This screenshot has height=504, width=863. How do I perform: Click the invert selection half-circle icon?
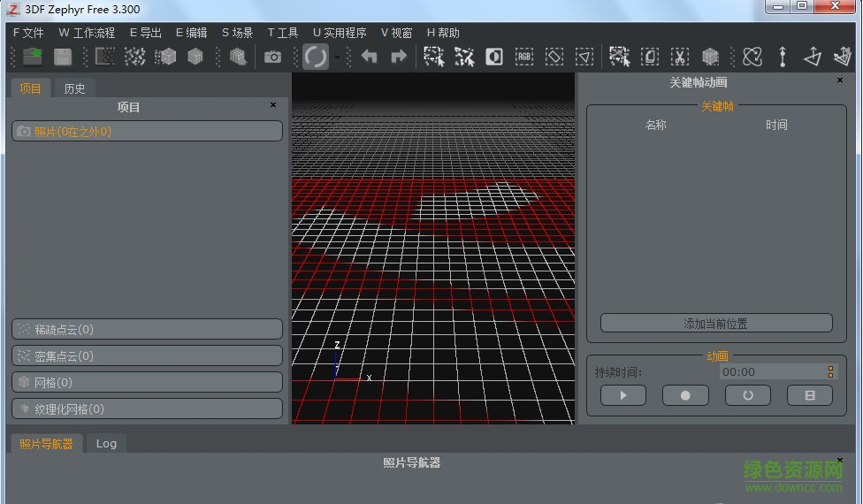pos(494,57)
